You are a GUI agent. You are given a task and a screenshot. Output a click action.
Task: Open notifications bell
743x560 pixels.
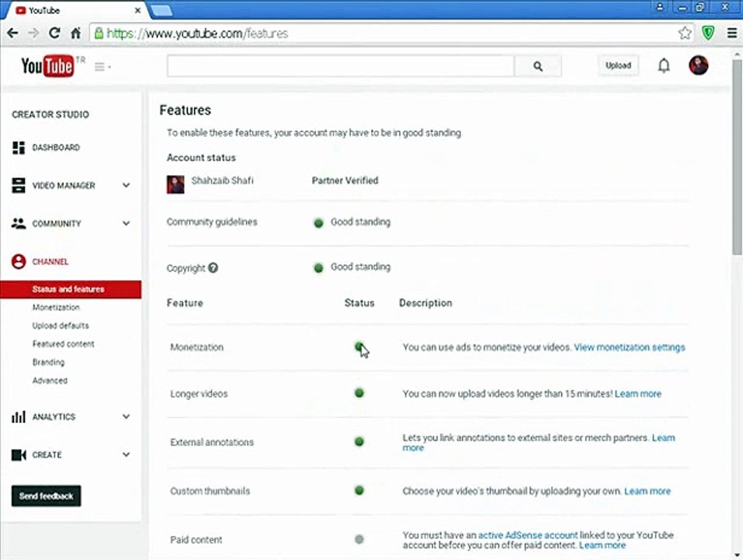[x=664, y=65]
